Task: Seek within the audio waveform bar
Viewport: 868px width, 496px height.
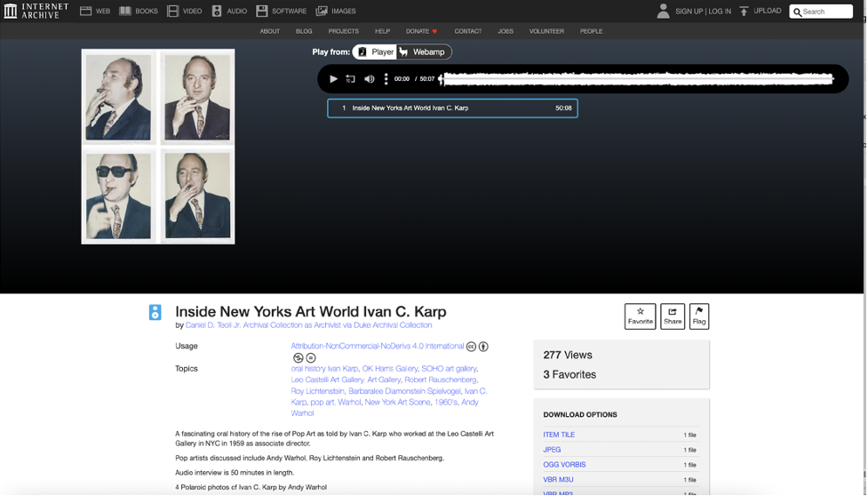Action: click(637, 79)
